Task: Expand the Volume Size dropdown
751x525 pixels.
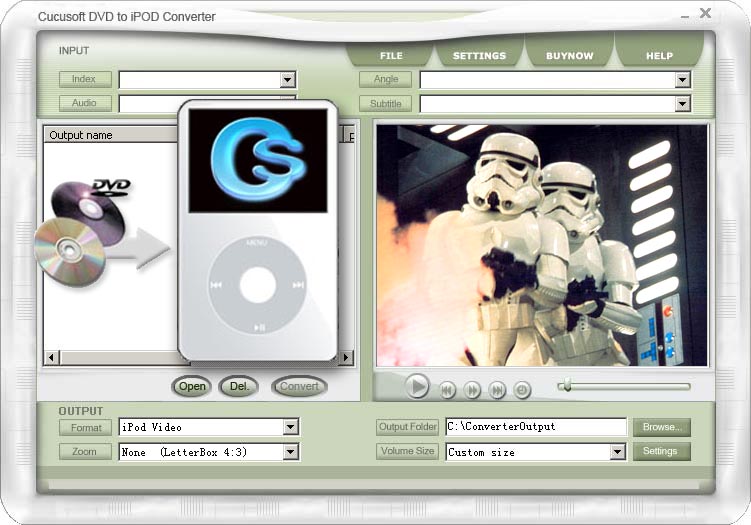Action: 617,451
